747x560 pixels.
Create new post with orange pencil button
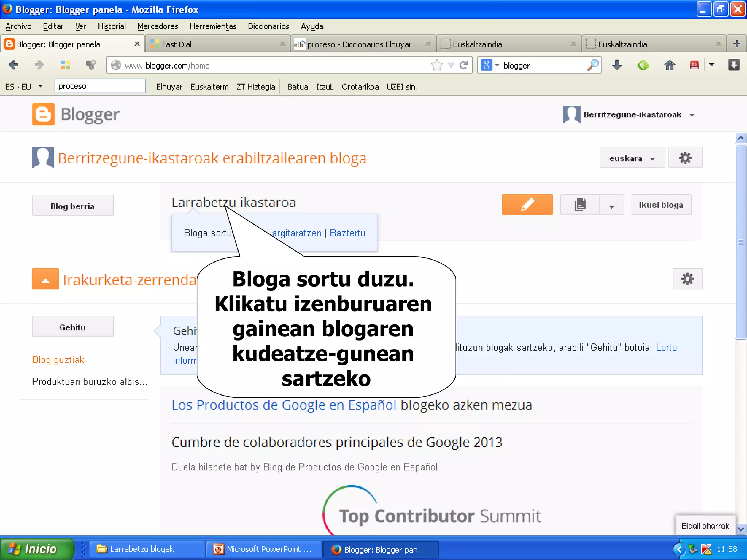pos(527,205)
